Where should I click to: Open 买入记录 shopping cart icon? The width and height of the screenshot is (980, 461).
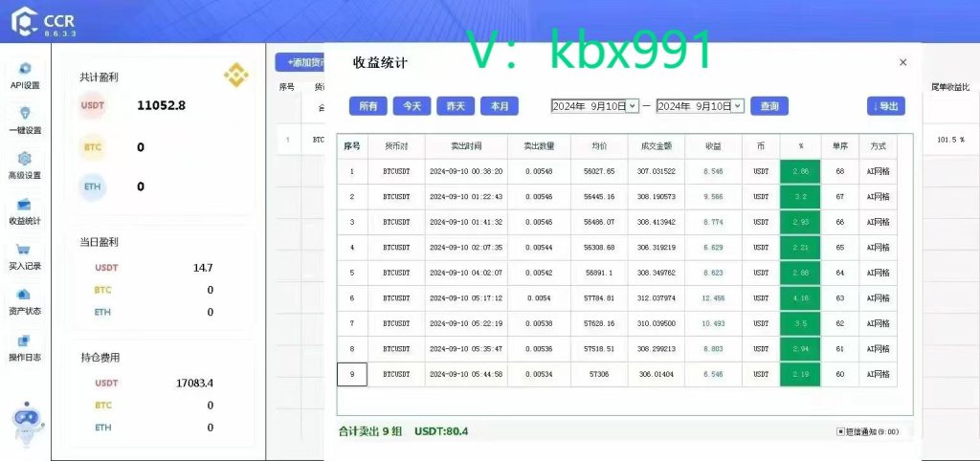click(25, 255)
